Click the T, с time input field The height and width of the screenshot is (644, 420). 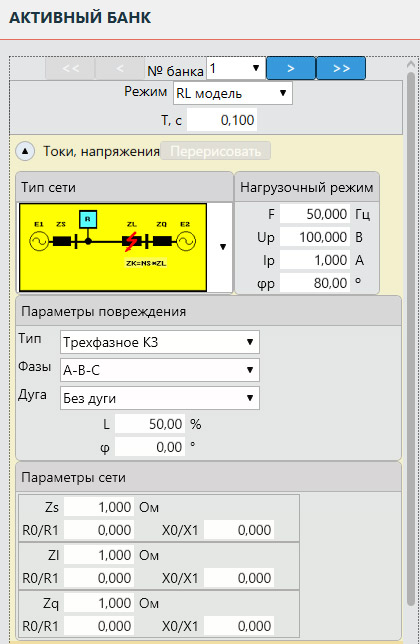click(x=222, y=120)
